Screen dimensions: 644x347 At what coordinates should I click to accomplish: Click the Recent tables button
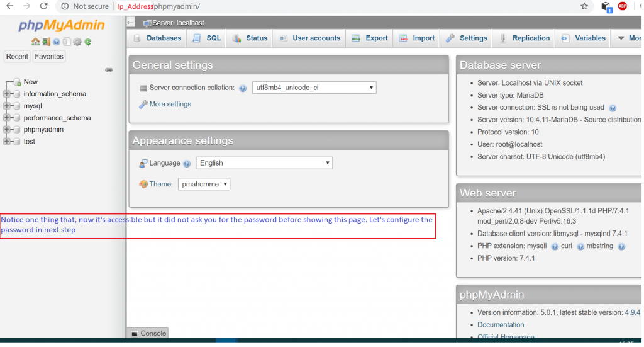click(17, 56)
